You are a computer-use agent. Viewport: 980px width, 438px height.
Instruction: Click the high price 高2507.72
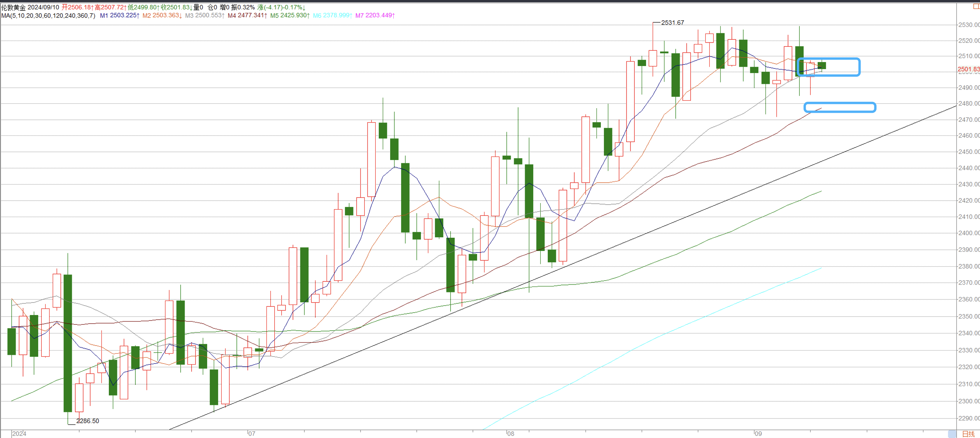click(110, 7)
